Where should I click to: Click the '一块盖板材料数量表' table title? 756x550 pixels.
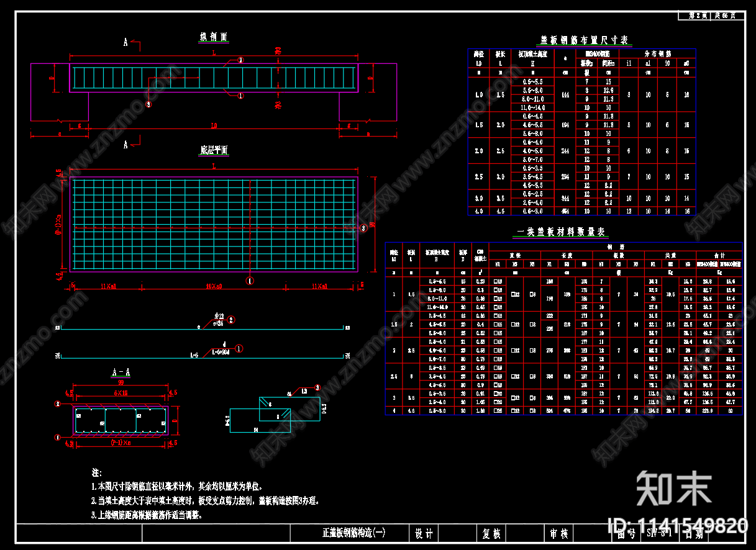(562, 232)
